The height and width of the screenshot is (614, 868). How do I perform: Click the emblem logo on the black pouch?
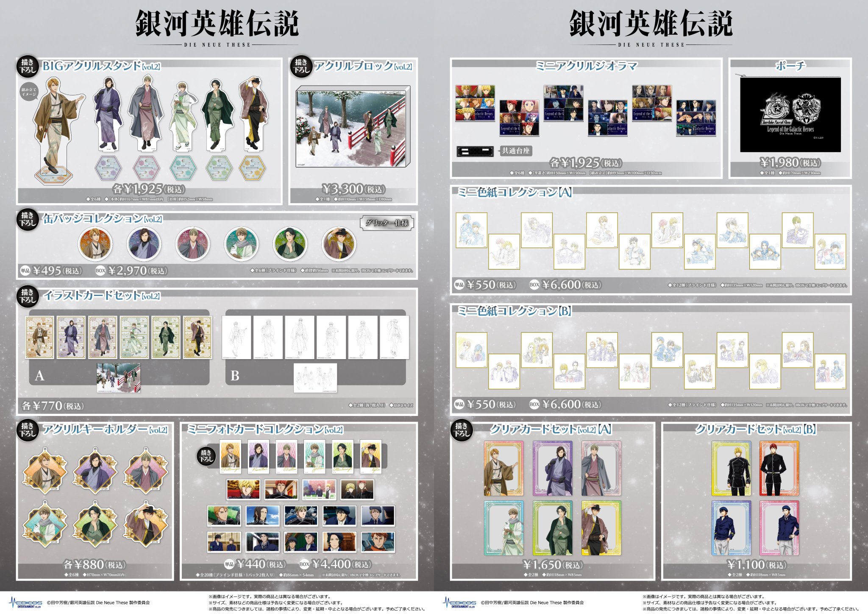pos(790,109)
